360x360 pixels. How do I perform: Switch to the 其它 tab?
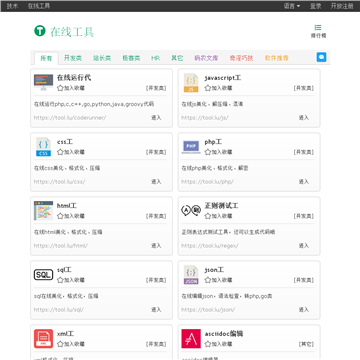tap(177, 58)
